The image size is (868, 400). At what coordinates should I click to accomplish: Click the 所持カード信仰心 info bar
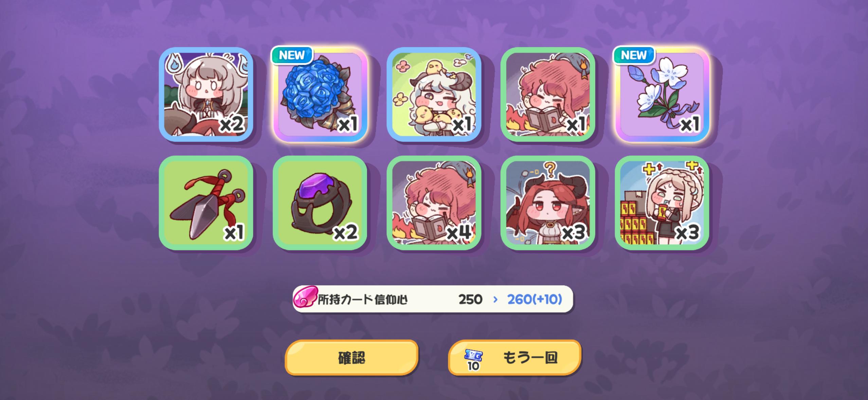433,299
